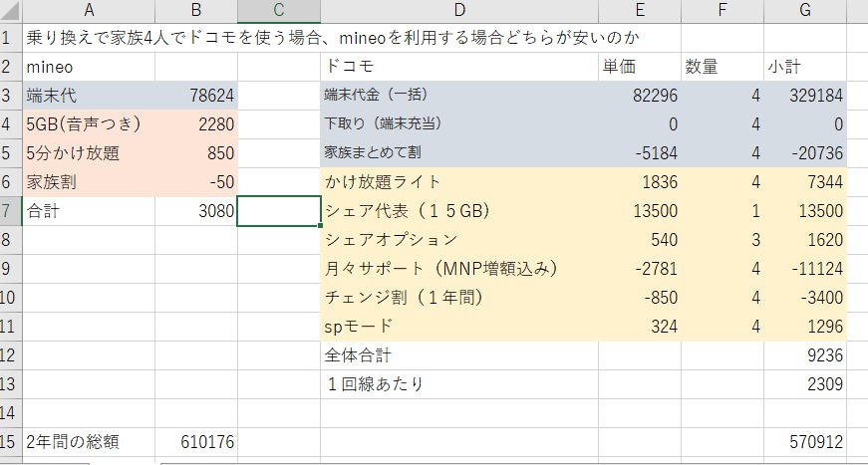Select column A header
This screenshot has height=465, width=868.
coord(89,11)
